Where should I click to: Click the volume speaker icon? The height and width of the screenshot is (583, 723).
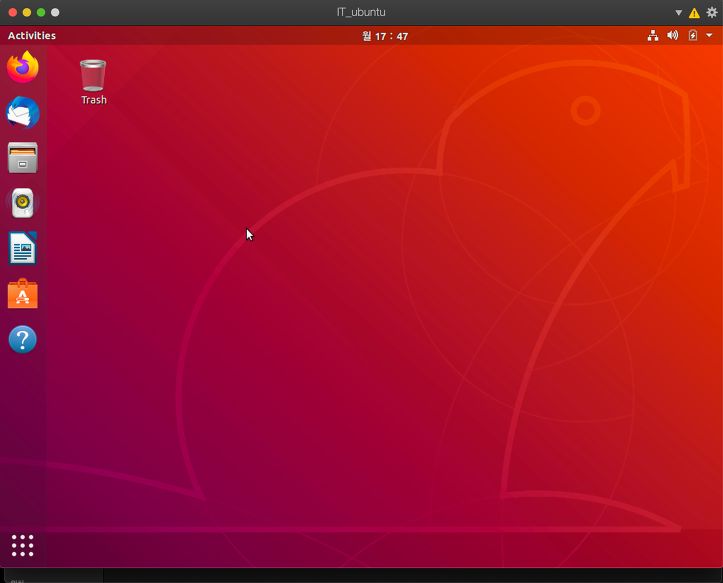point(673,36)
